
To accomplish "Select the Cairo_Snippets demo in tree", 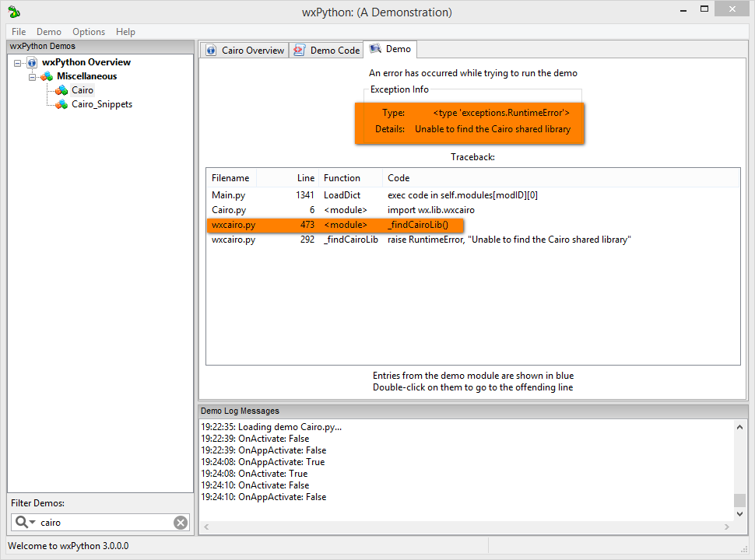I will pos(102,104).
